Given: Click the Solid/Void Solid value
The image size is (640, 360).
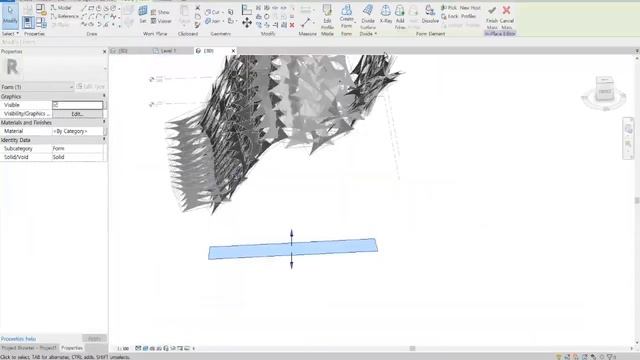Looking at the screenshot, I should 78,157.
